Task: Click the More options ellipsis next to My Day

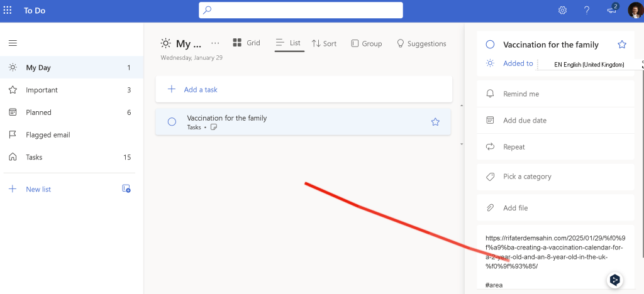Action: (215, 43)
